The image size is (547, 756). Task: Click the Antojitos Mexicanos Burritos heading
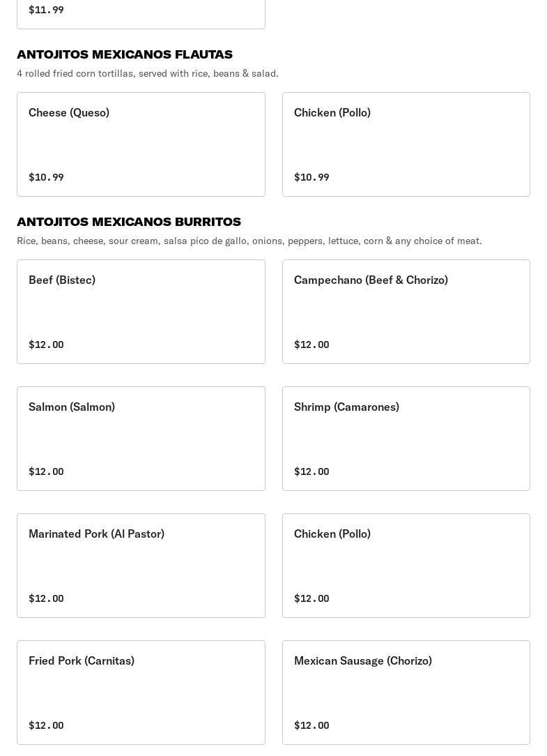coord(129,222)
